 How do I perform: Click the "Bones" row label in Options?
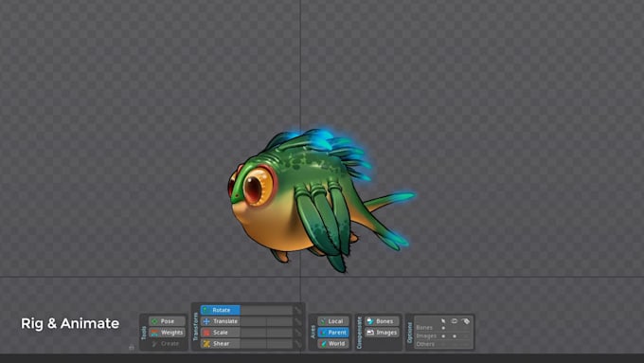point(424,328)
